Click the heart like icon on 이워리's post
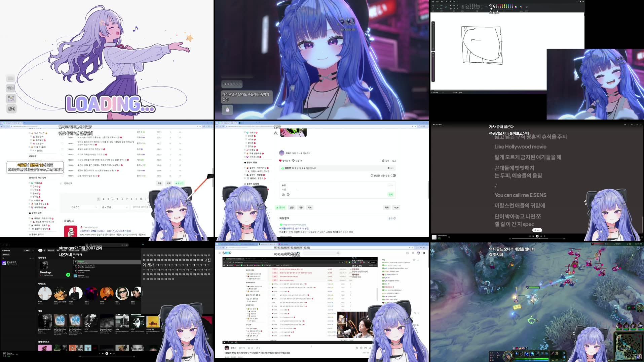Image resolution: width=644 pixels, height=362 pixels. 280,161
